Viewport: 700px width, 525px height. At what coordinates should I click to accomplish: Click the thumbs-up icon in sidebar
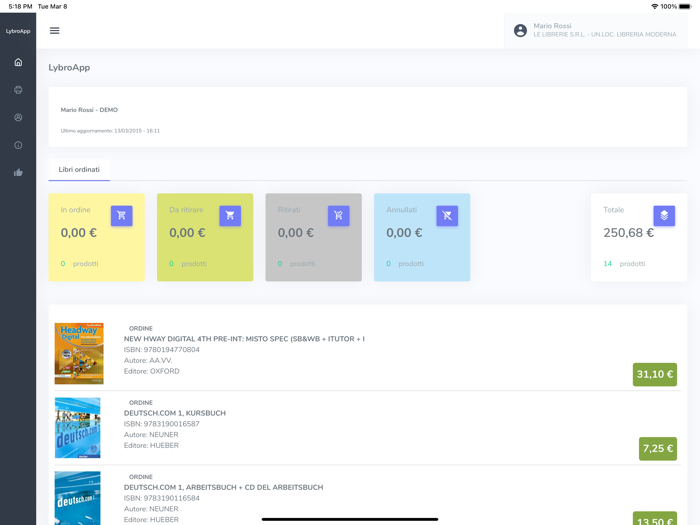pos(18,172)
